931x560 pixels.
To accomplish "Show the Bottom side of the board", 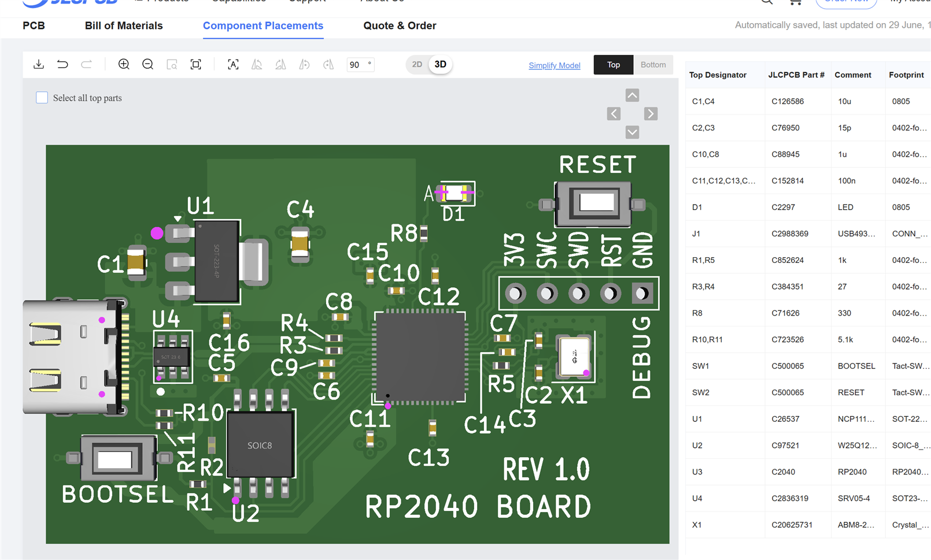I will click(x=653, y=65).
